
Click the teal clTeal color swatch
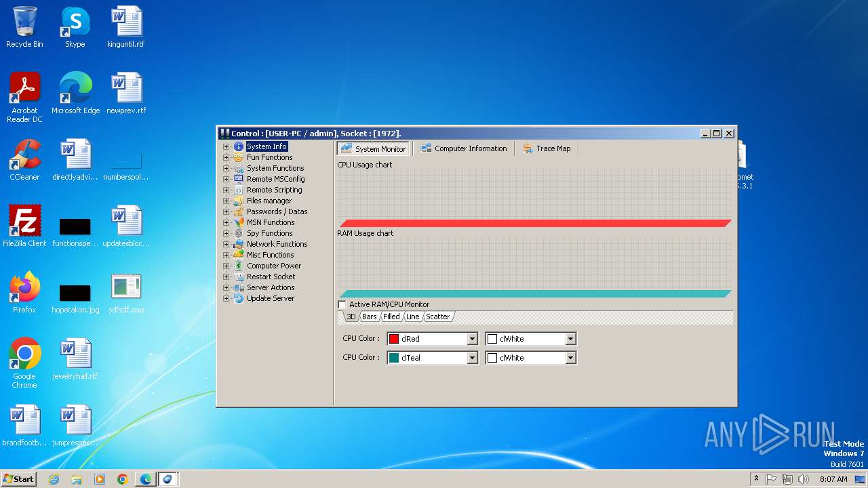(394, 358)
